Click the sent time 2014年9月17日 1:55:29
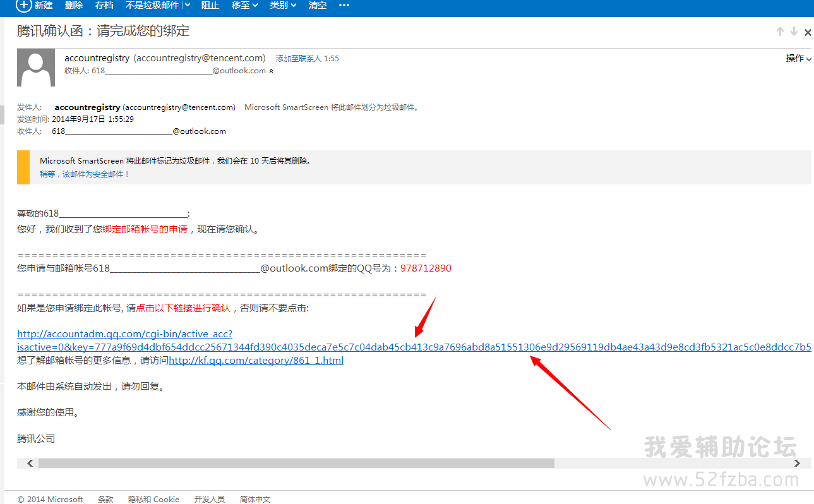This screenshot has height=504, width=814. pos(93,119)
